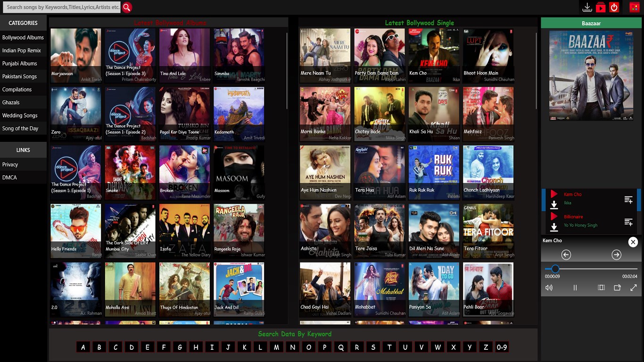Open the Tina And Lolo album
Image resolution: width=644 pixels, height=362 pixels.
click(185, 56)
